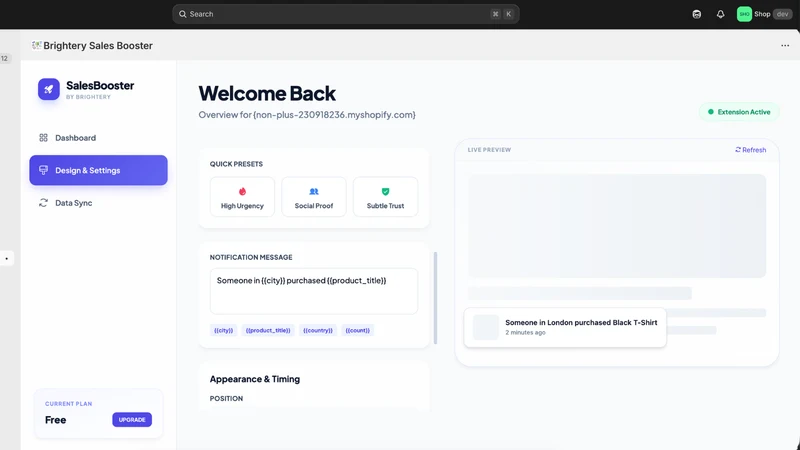
Task: Insert the {{product_title}} variable tag
Action: 268,330
